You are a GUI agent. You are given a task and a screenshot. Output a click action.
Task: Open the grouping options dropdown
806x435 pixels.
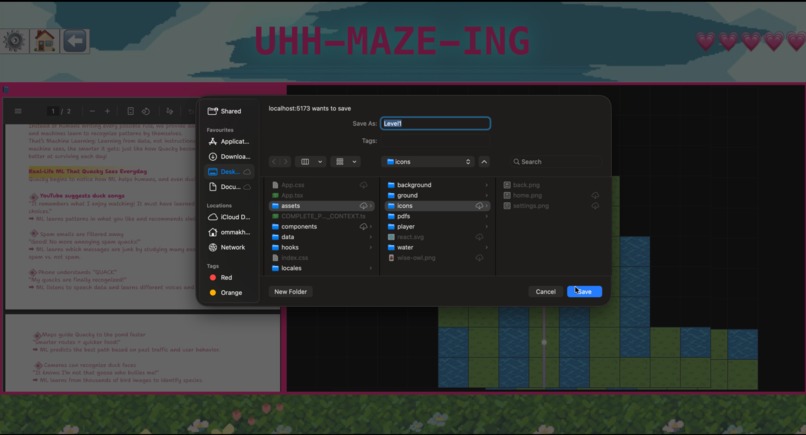346,161
